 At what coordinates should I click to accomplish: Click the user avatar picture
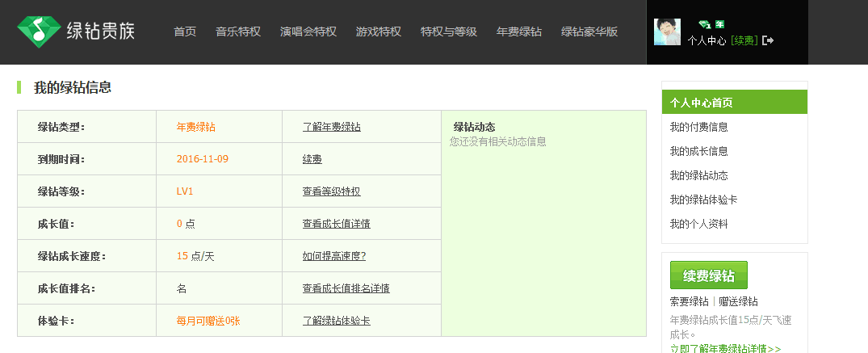tap(667, 32)
